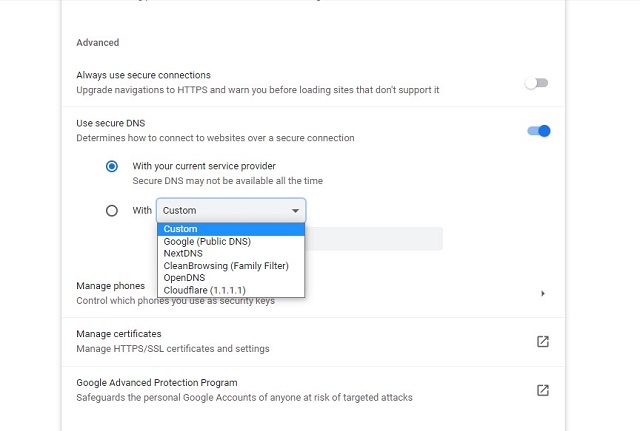Screen dimensions: 640x431
Task: Collapse the Custom DNS provider dropdown
Action: point(231,210)
